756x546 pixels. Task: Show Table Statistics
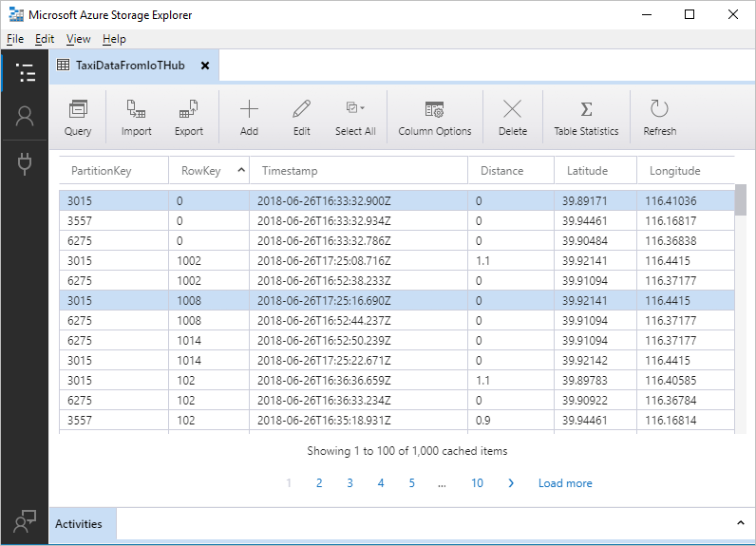click(586, 118)
